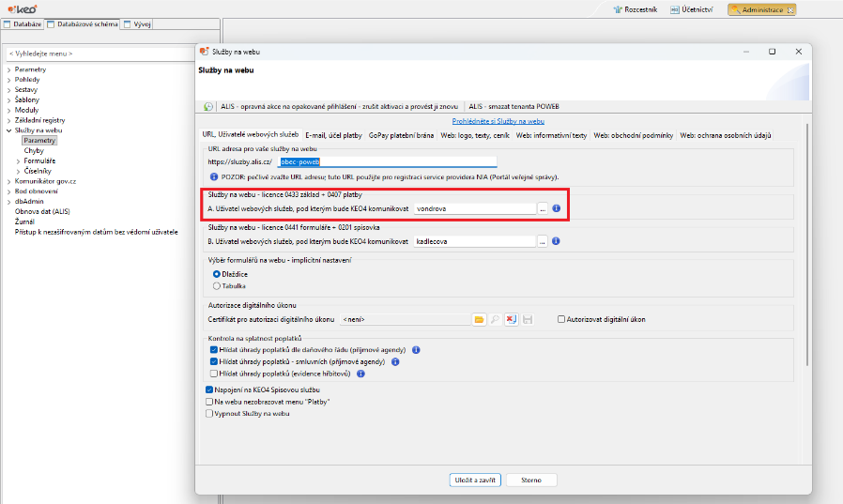Screen dimensions: 843x504
Task: Click info icon beside user vondrova field
Action: (557, 208)
